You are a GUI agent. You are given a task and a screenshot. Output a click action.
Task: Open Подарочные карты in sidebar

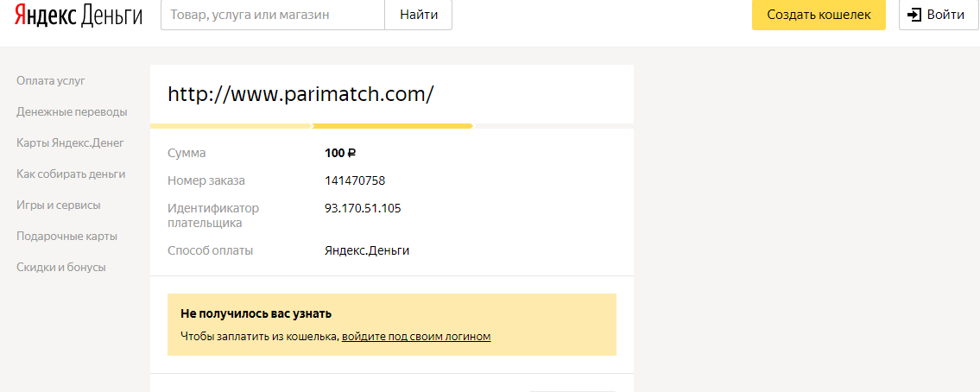[x=66, y=237]
